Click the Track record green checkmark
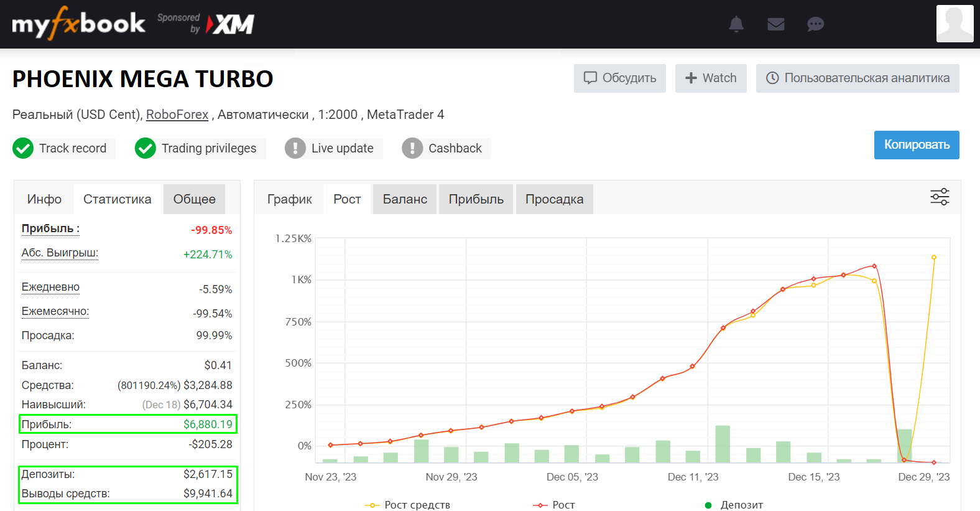980x511 pixels. 23,148
